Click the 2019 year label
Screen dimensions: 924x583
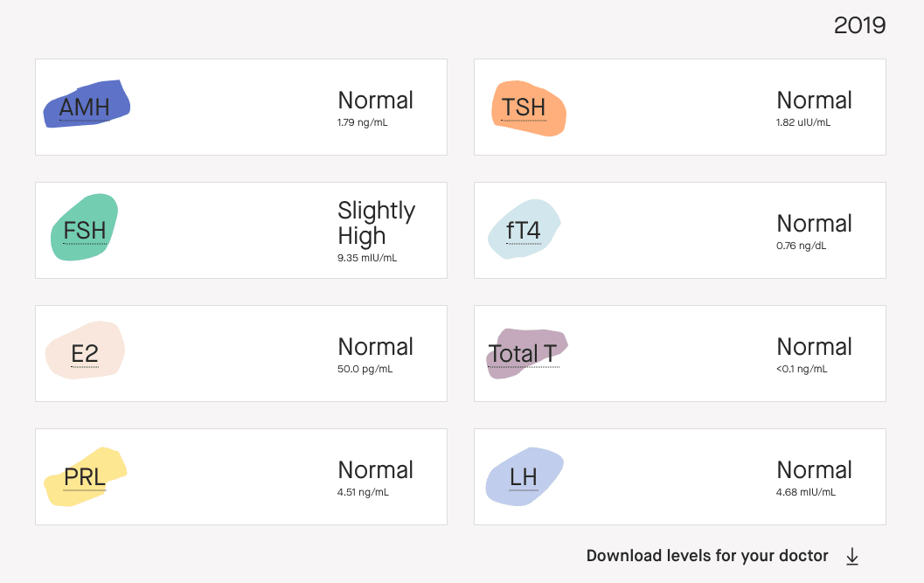coord(860,25)
